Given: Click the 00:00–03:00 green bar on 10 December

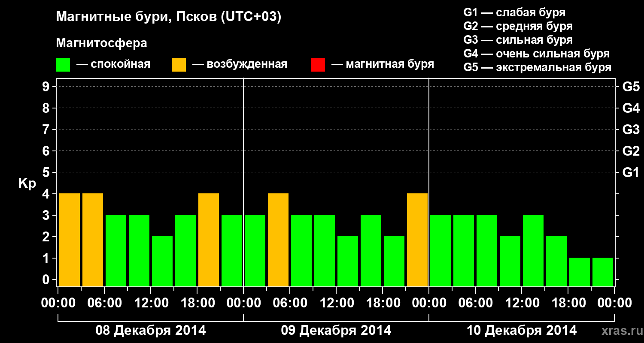Looking at the screenshot, I should (440, 250).
